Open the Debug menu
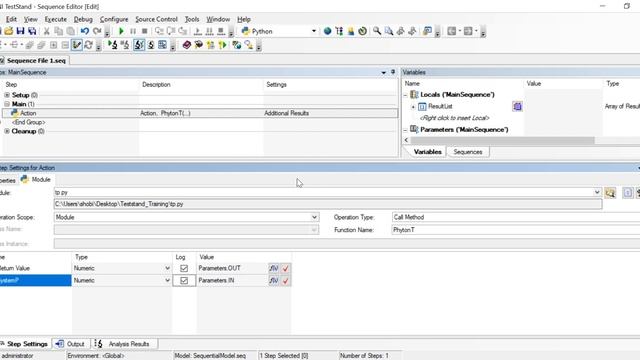 click(83, 19)
